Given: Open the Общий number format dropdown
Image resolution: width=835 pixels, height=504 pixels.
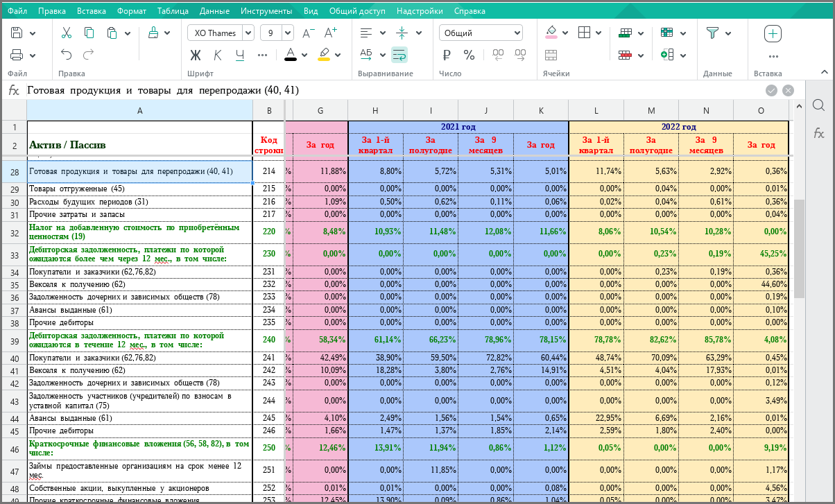Looking at the screenshot, I should pos(481,33).
